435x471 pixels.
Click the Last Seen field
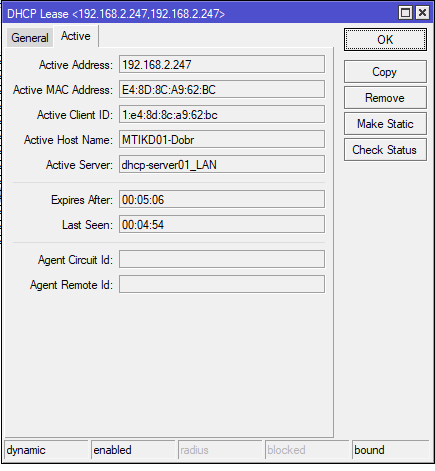tap(222, 224)
